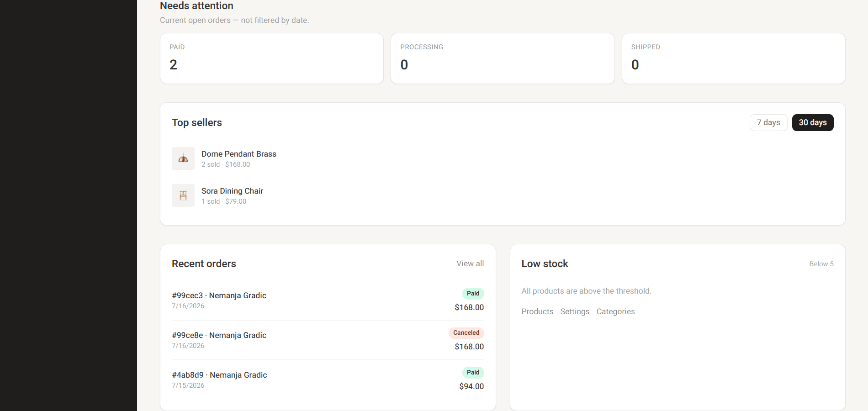Click the Recent orders heading
Image resolution: width=868 pixels, height=411 pixels.
[x=204, y=264]
